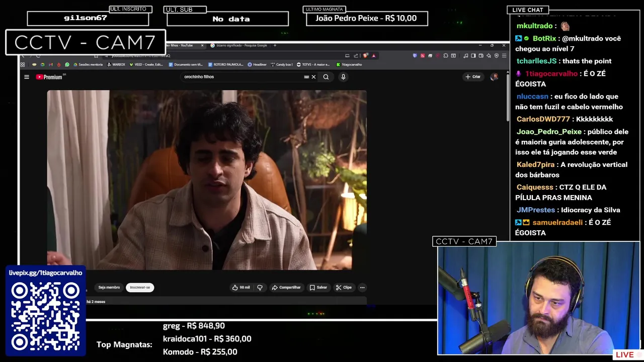Click top magnata greg - R$ 848,90
This screenshot has width=644, height=362.
[194, 326]
